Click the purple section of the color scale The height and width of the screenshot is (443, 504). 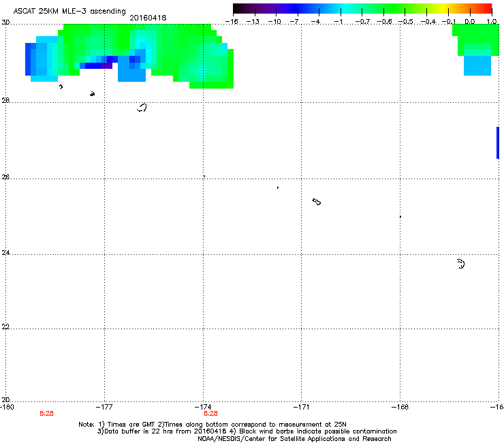(273, 8)
